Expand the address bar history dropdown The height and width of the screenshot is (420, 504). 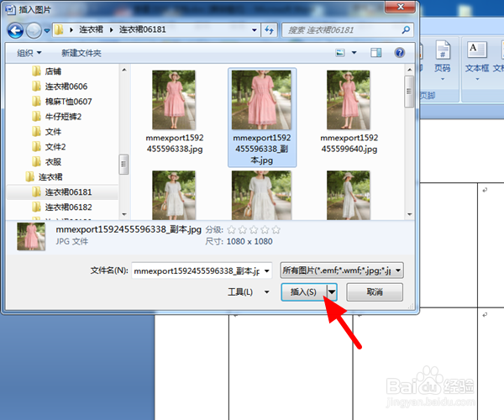click(255, 30)
